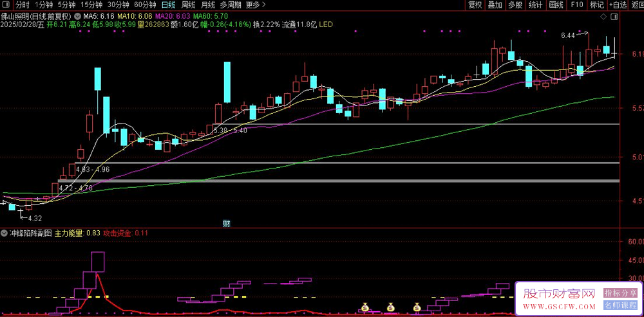
Task: Click the third money bag signal icon
Action: pos(417,307)
